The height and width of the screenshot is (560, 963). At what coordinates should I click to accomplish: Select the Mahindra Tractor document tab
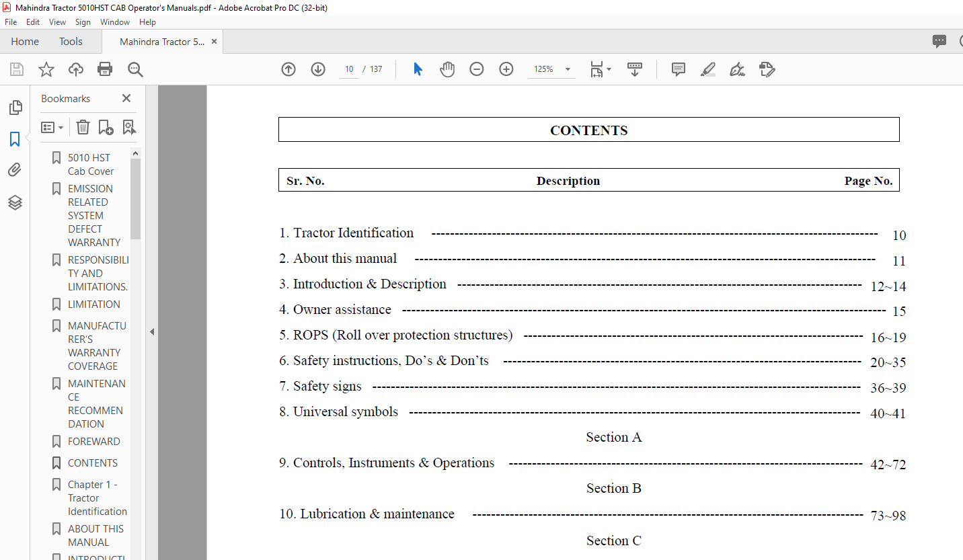(x=162, y=42)
